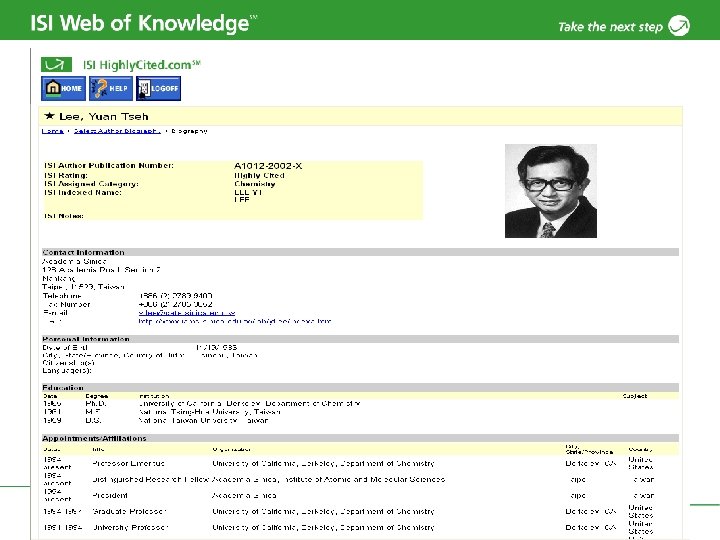Image resolution: width=720 pixels, height=540 pixels.
Task: Click the publication number A1012-2002-X
Action: click(x=268, y=166)
